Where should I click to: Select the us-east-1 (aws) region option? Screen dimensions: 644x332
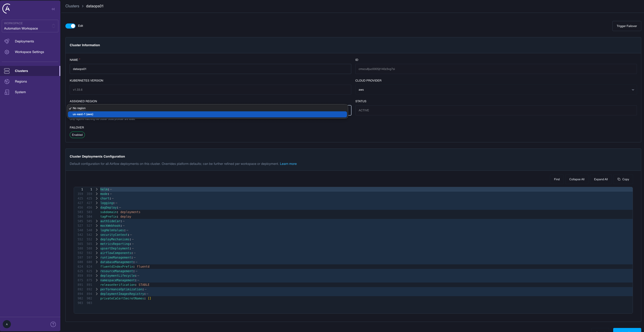point(207,114)
